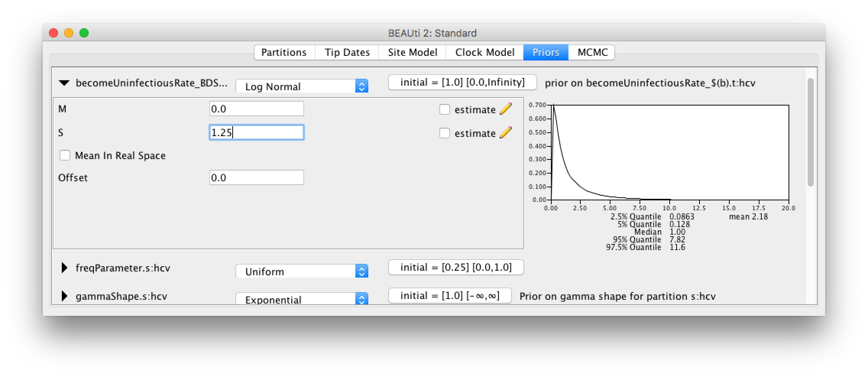Enable estimate checkbox for M
Image resolution: width=868 pixels, height=377 pixels.
[x=444, y=109]
